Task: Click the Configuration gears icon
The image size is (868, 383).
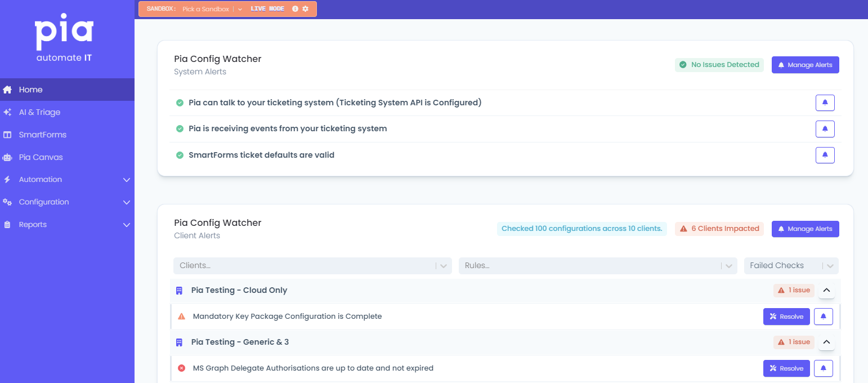Action: (7, 202)
